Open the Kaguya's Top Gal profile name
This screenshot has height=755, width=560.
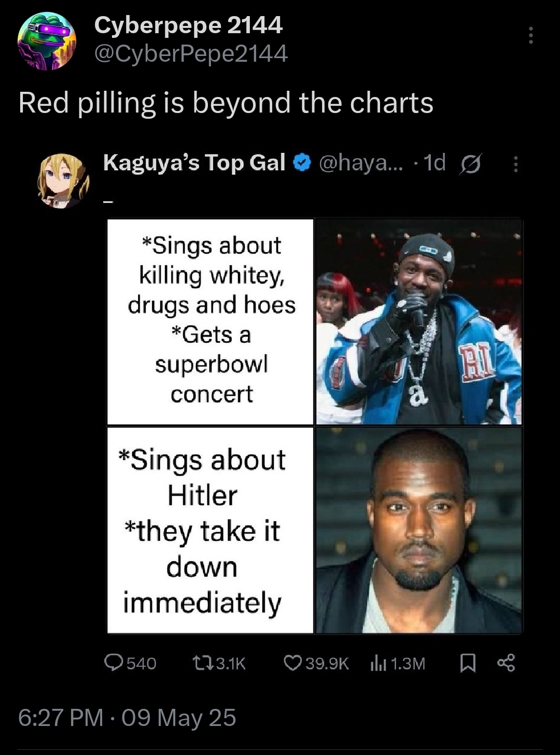194,163
